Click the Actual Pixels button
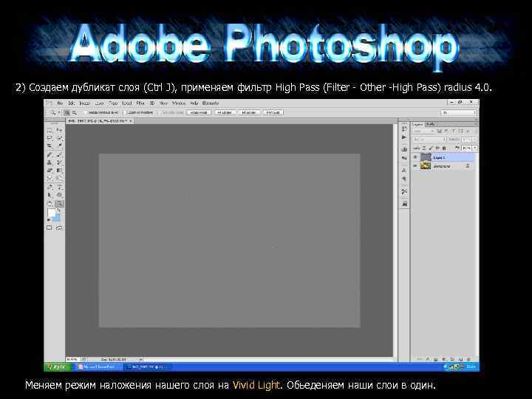 click(199, 112)
